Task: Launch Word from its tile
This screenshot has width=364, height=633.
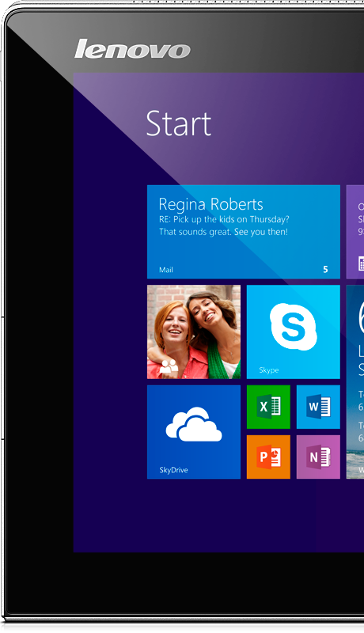Action: pos(318,407)
